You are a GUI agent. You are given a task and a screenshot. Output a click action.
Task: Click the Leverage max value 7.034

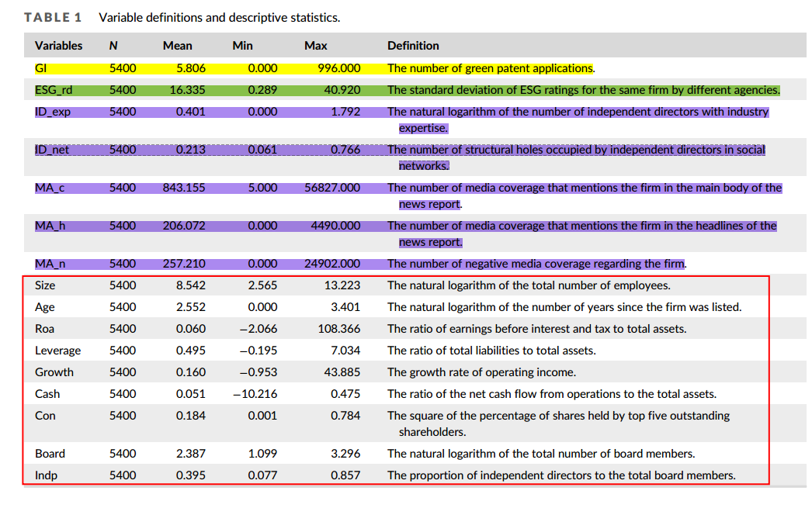(345, 351)
